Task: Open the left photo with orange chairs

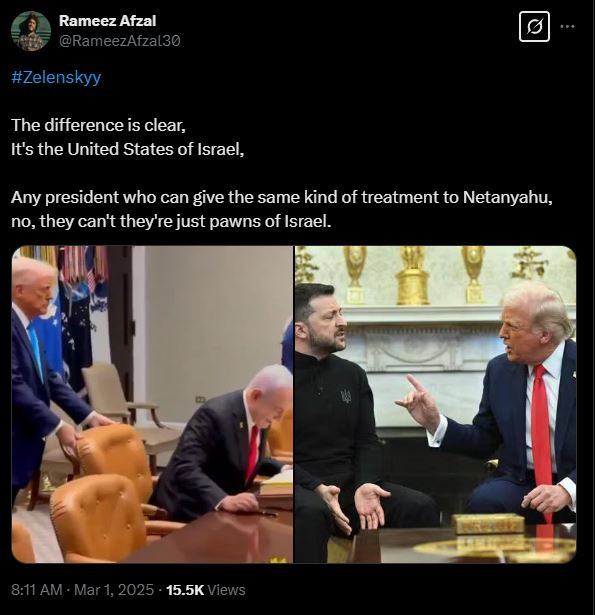Action: point(152,404)
